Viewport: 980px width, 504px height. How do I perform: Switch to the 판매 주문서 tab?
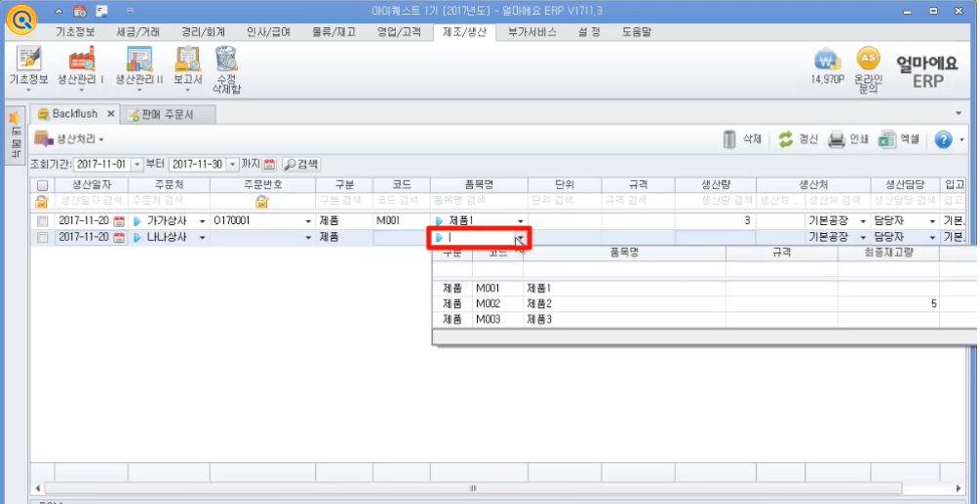point(168,115)
